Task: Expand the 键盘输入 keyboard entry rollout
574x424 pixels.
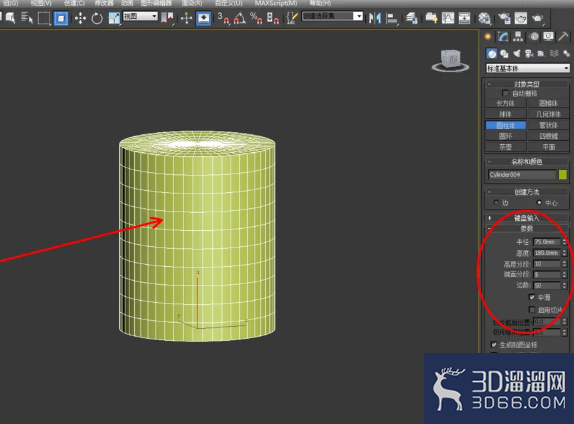Action: coord(527,218)
